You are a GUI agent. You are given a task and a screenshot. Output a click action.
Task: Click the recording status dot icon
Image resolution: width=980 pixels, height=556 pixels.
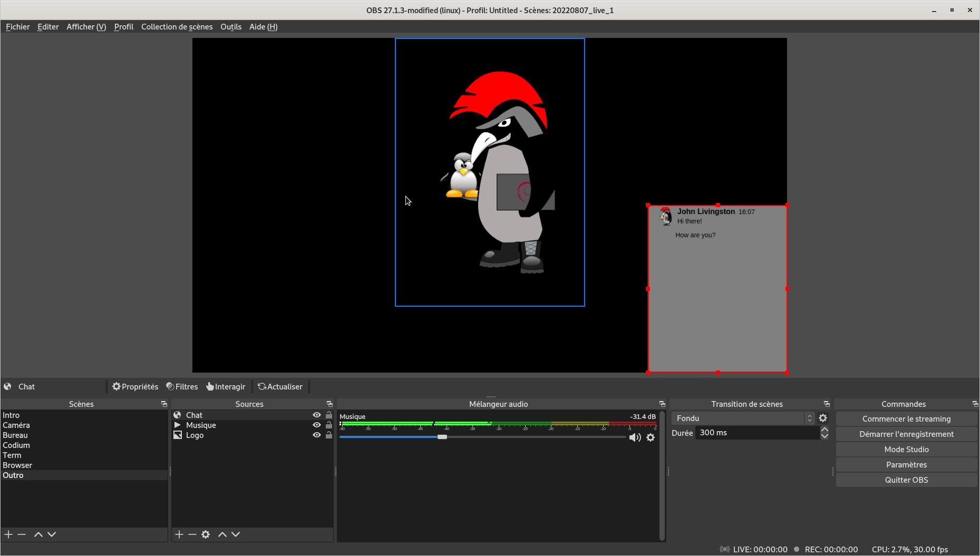tap(797, 549)
